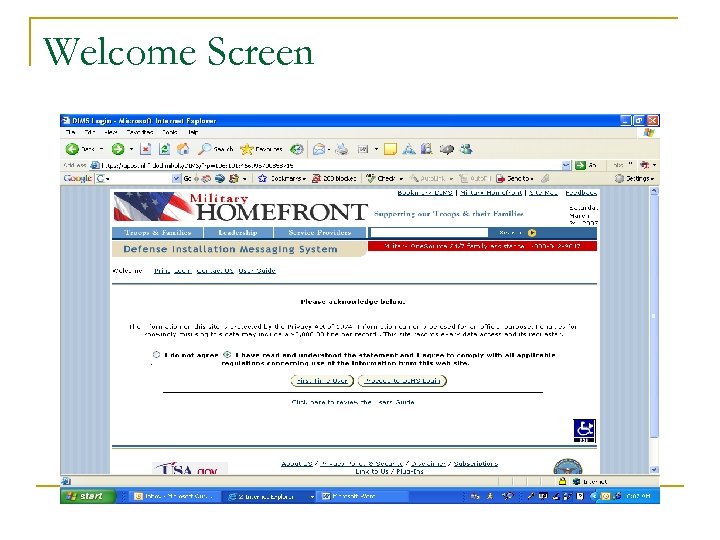The image size is (720, 540).
Task: Expand the Forward button history dropdown arrow
Action: [x=131, y=149]
